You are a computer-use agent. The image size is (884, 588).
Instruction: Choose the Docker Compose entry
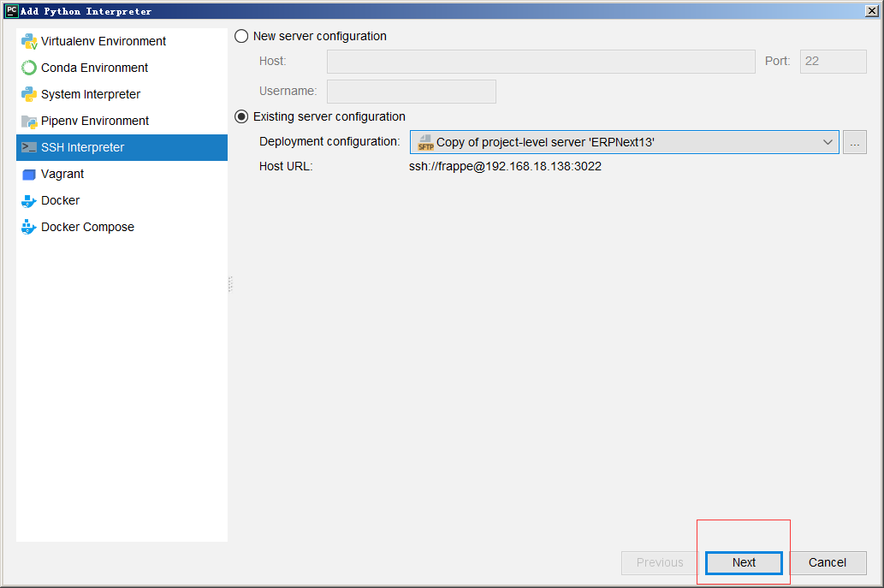[122, 227]
